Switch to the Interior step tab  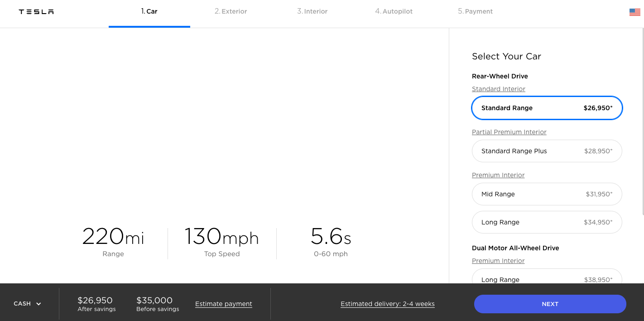312,11
